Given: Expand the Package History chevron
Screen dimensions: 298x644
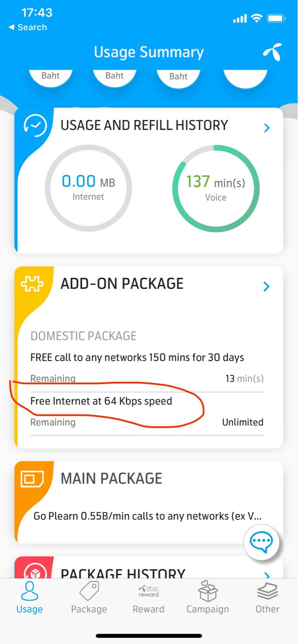Looking at the screenshot, I should (x=267, y=574).
